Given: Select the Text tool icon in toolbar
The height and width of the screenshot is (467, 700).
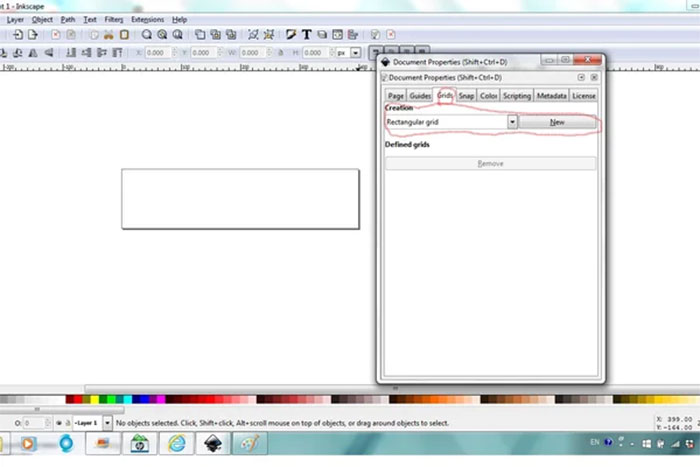Looking at the screenshot, I should (x=306, y=34).
